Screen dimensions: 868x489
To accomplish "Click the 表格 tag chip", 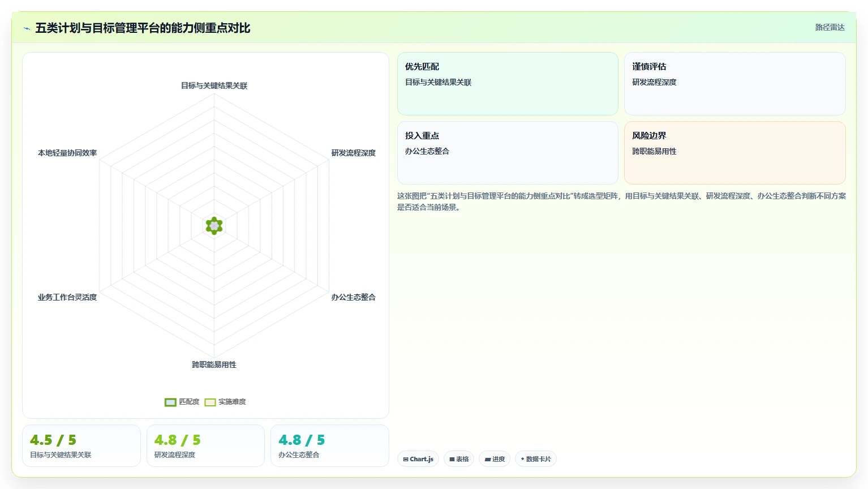I will tap(459, 459).
